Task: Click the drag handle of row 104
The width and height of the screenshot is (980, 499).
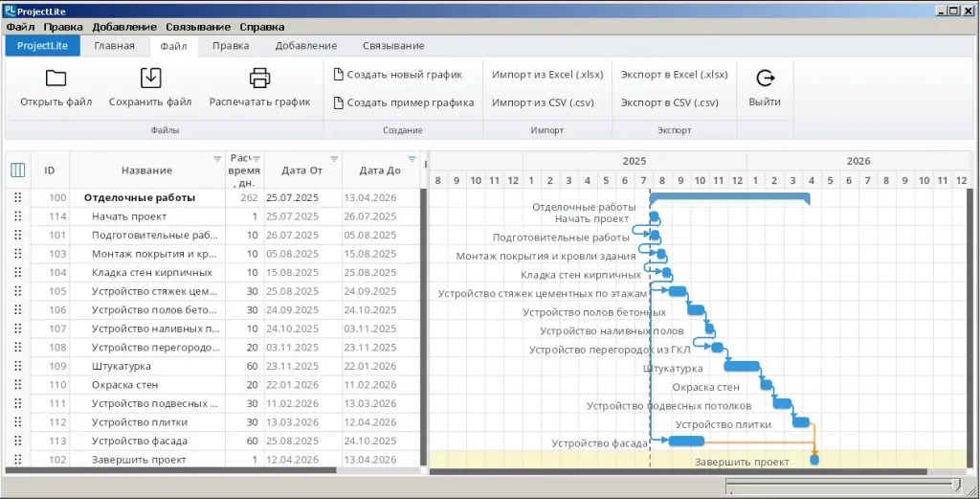Action: (x=17, y=272)
